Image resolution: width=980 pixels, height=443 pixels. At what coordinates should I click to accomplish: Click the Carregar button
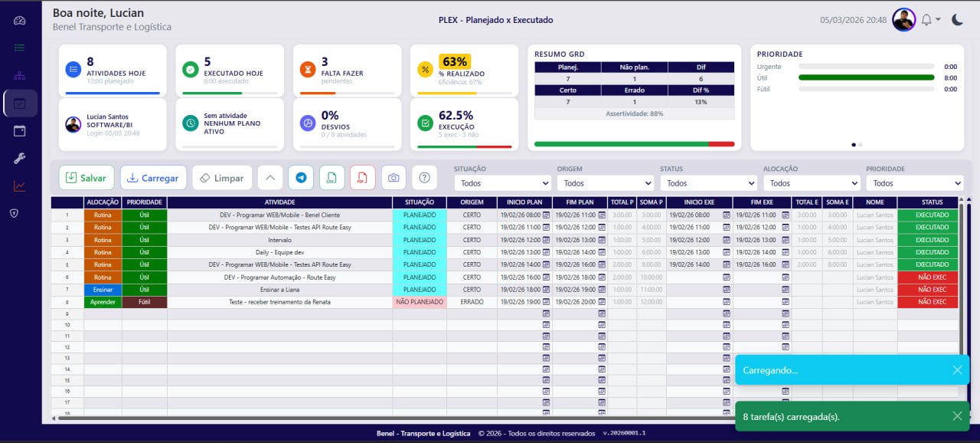pyautogui.click(x=153, y=178)
